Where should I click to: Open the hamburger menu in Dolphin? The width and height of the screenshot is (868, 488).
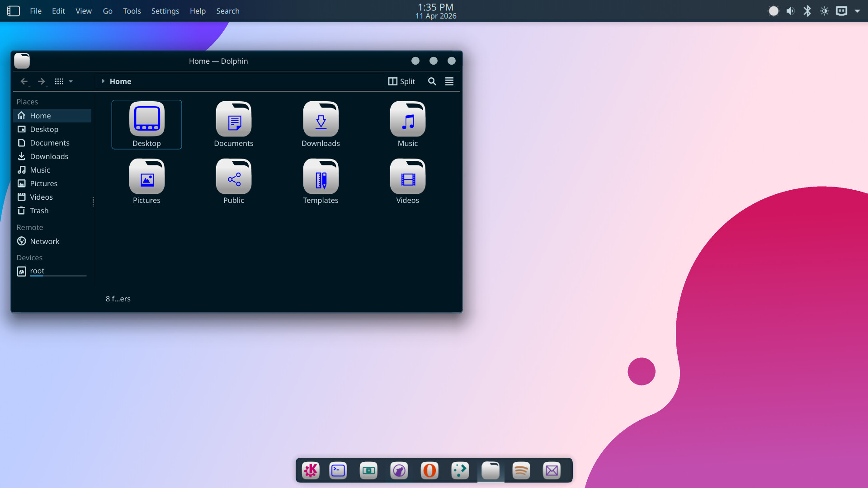449,81
